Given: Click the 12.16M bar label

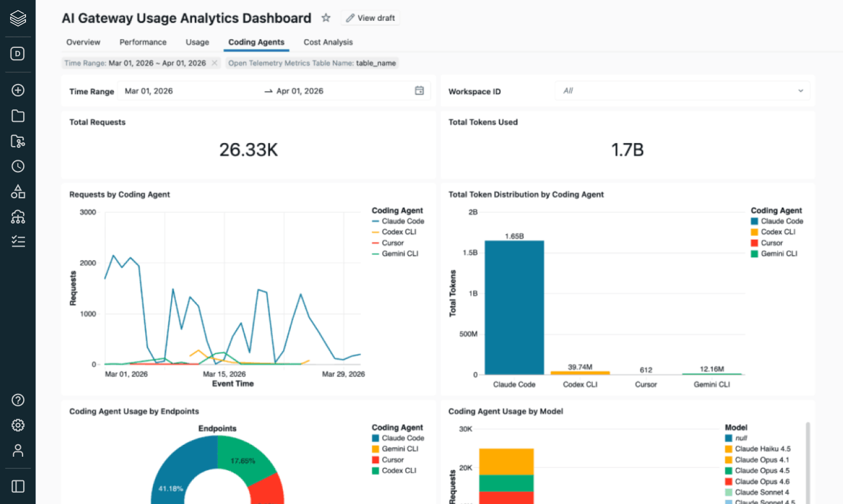Looking at the screenshot, I should pyautogui.click(x=712, y=369).
